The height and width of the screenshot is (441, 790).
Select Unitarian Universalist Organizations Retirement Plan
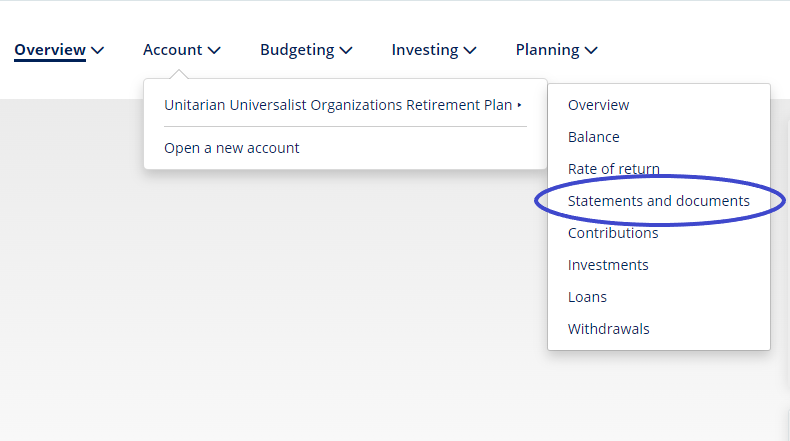pos(338,105)
